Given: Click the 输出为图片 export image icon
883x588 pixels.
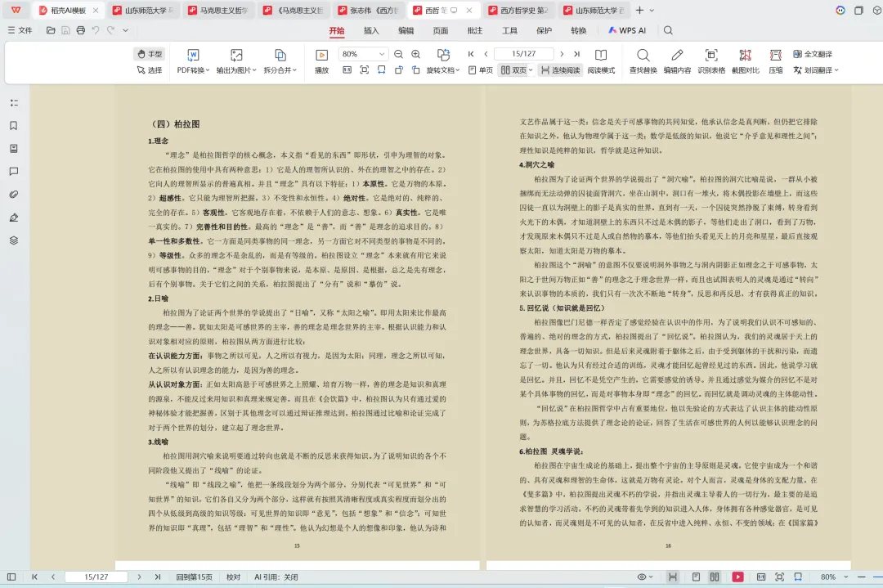Looking at the screenshot, I should coord(236,55).
